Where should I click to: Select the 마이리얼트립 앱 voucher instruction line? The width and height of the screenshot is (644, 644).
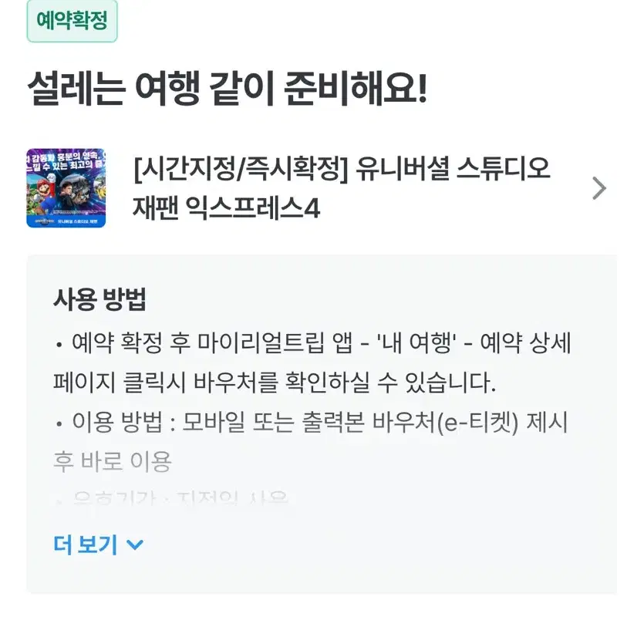coord(312,362)
